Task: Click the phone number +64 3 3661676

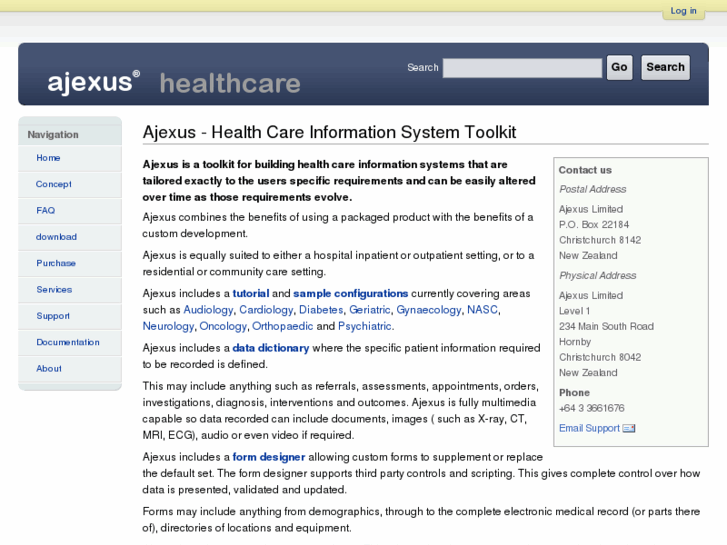Action: click(592, 408)
